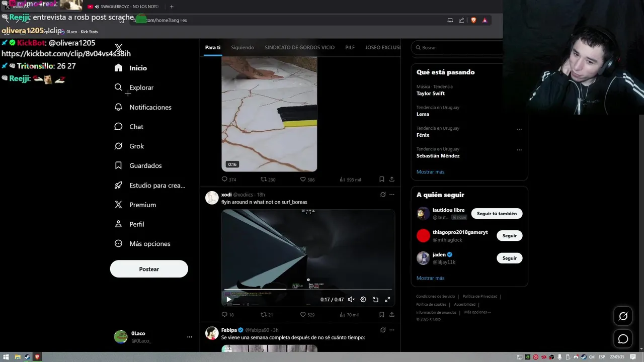Like xodi's post (529)
Viewport: 644px width, 362px height.
pyautogui.click(x=307, y=315)
